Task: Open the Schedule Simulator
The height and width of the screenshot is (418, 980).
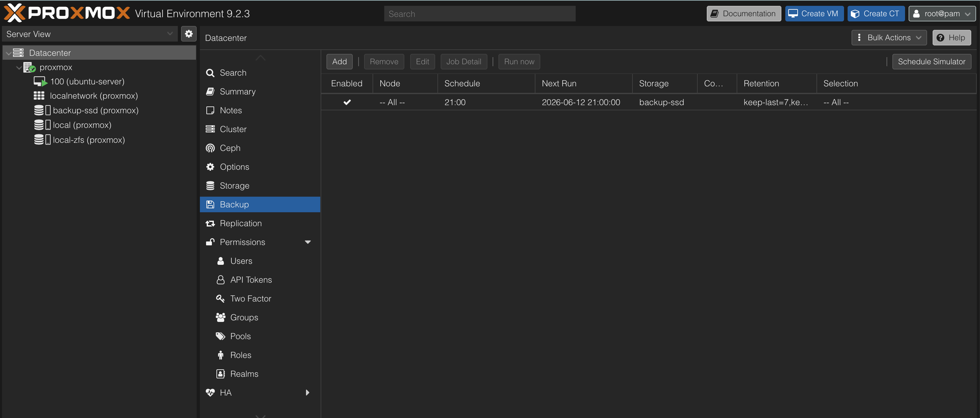Action: coord(931,62)
